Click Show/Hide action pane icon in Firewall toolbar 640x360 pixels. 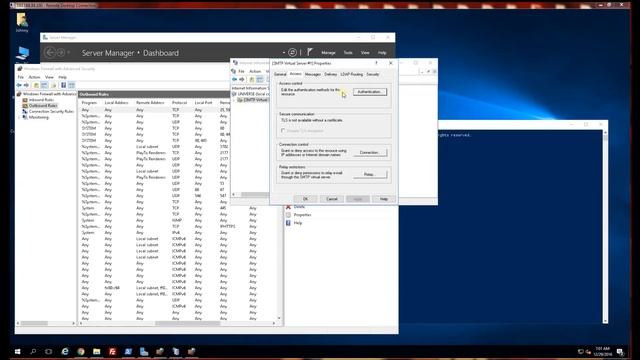[71, 85]
